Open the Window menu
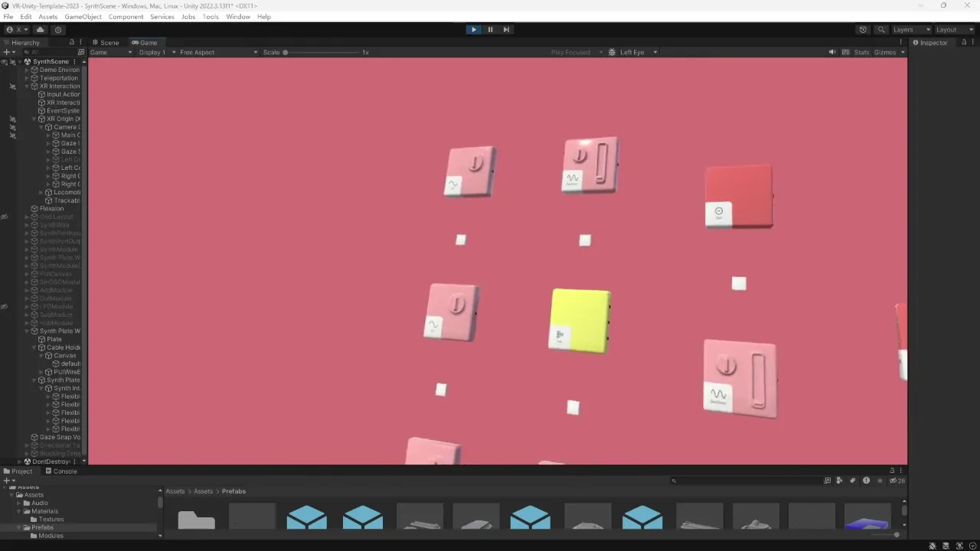Screen dimensions: 980x551 238,17
